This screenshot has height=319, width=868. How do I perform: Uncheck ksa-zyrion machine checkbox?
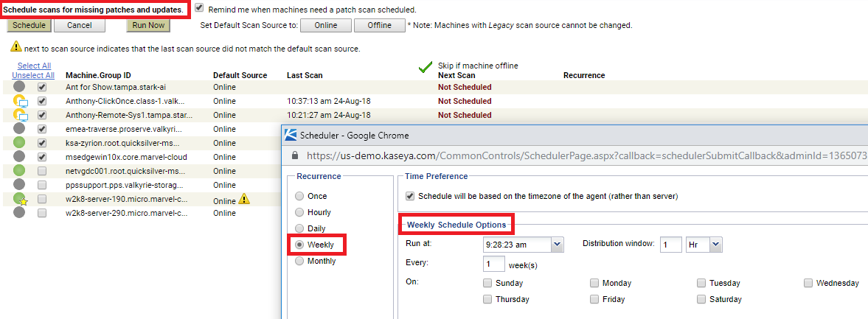pos(42,143)
